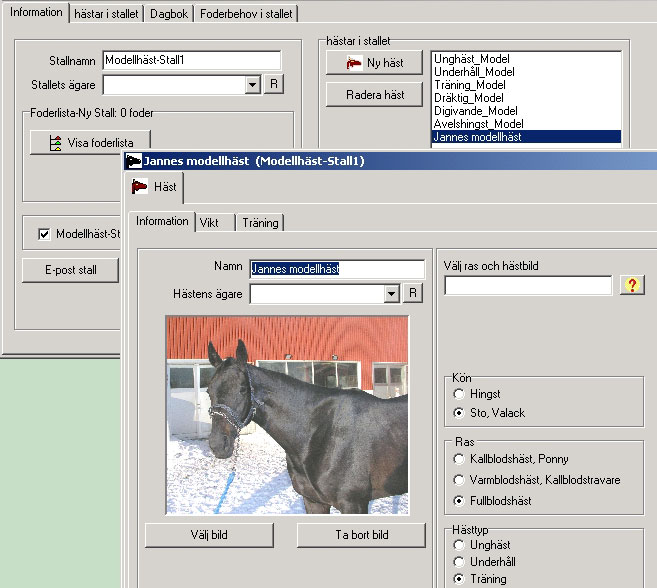This screenshot has height=588, width=657.
Task: Click the R button beside Stallets ägare
Action: pos(275,85)
